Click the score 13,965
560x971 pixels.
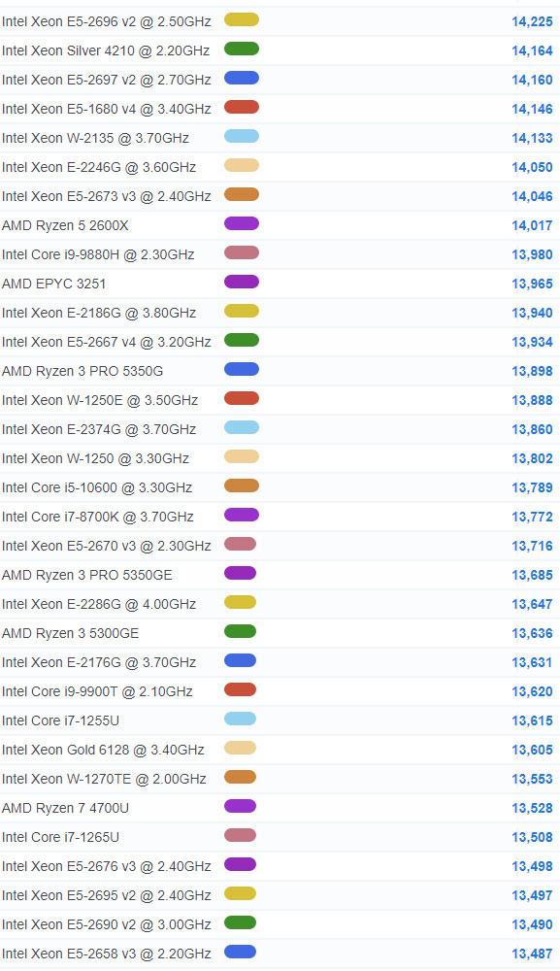532,284
